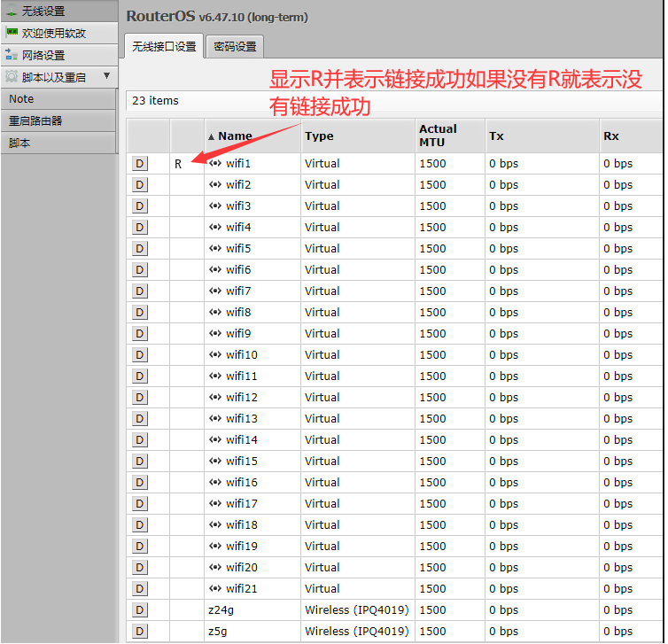Switch to the 密码设置 tab
This screenshot has height=644, width=668.
click(x=235, y=46)
